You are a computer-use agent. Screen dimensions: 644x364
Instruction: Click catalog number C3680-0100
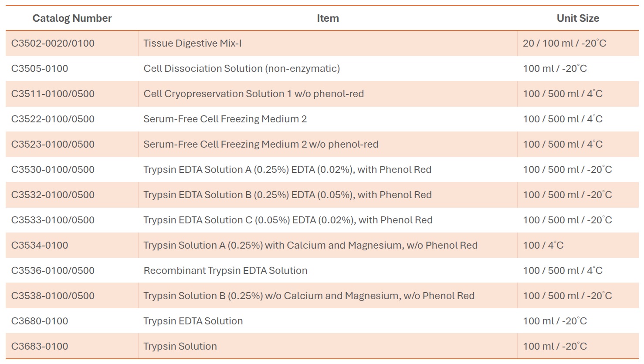pyautogui.click(x=40, y=321)
